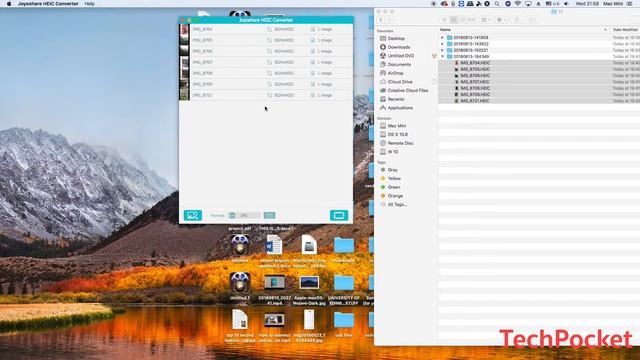The height and width of the screenshot is (360, 640).
Task: Open Downloads in Finder sidebar
Action: click(399, 47)
